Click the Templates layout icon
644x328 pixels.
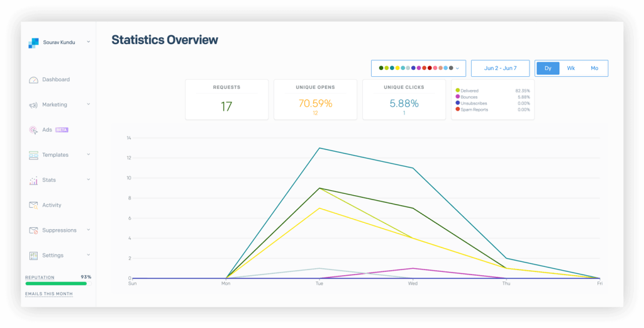tap(33, 155)
